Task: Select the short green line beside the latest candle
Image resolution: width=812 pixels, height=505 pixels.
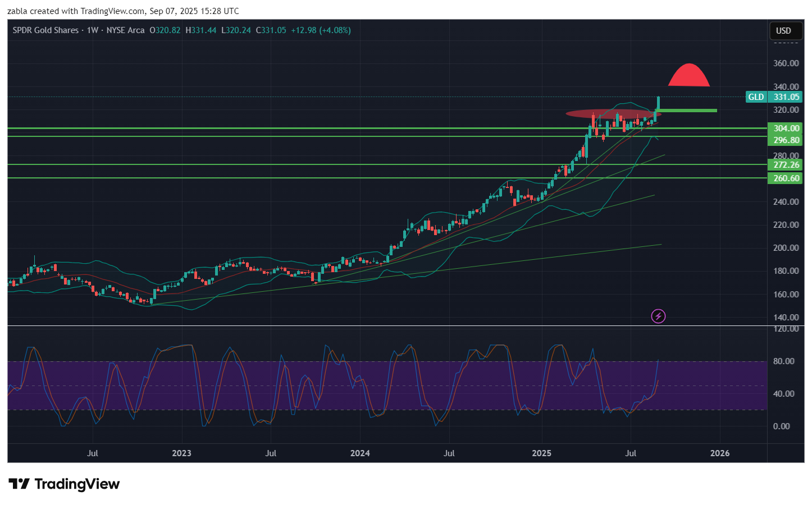Action: click(x=688, y=111)
